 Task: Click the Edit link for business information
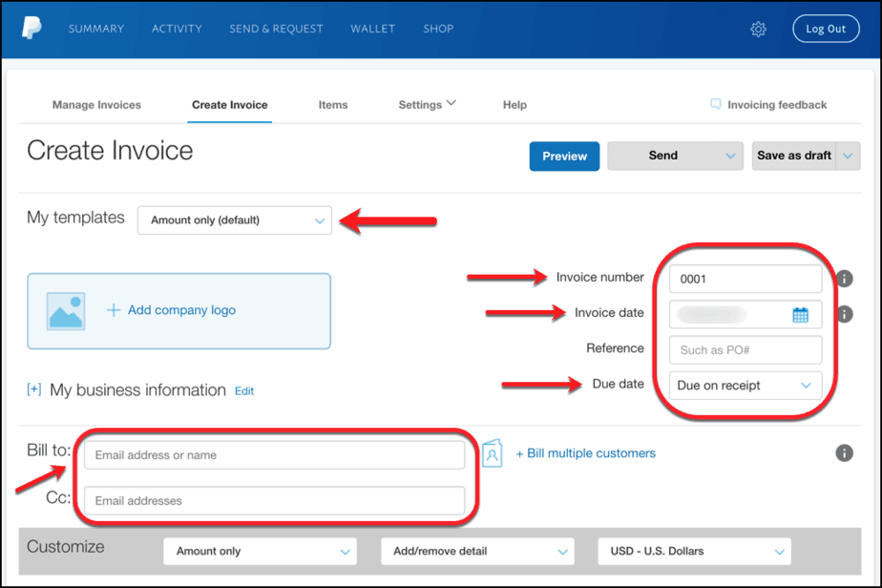click(243, 390)
